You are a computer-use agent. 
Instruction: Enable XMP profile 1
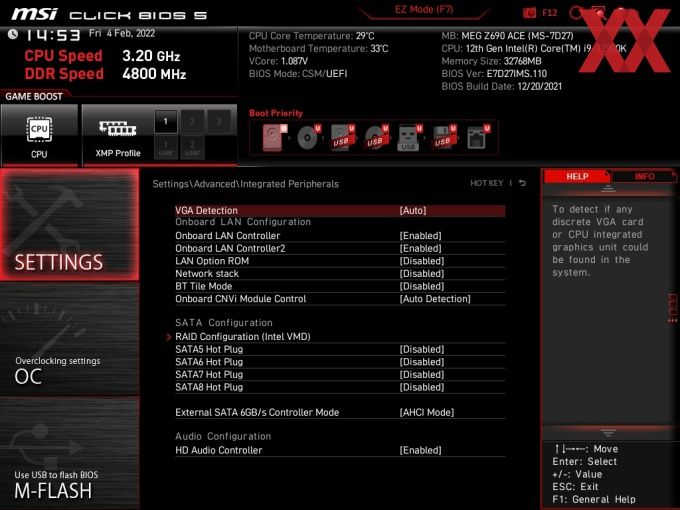click(x=166, y=121)
